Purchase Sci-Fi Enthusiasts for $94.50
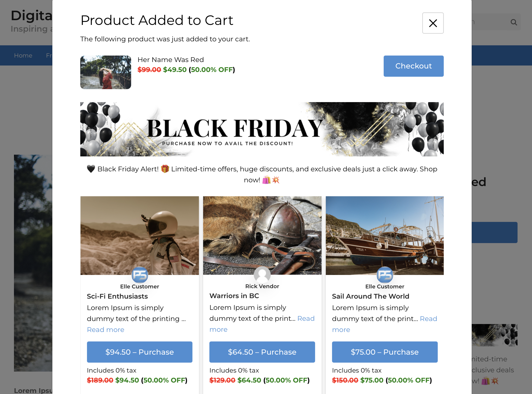This screenshot has height=394, width=532. [x=140, y=352]
